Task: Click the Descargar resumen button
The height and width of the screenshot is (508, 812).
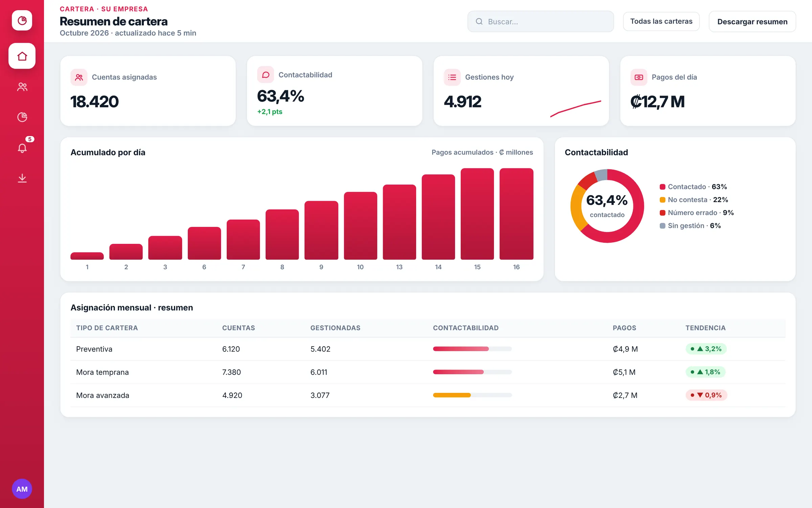Action: 752,21
